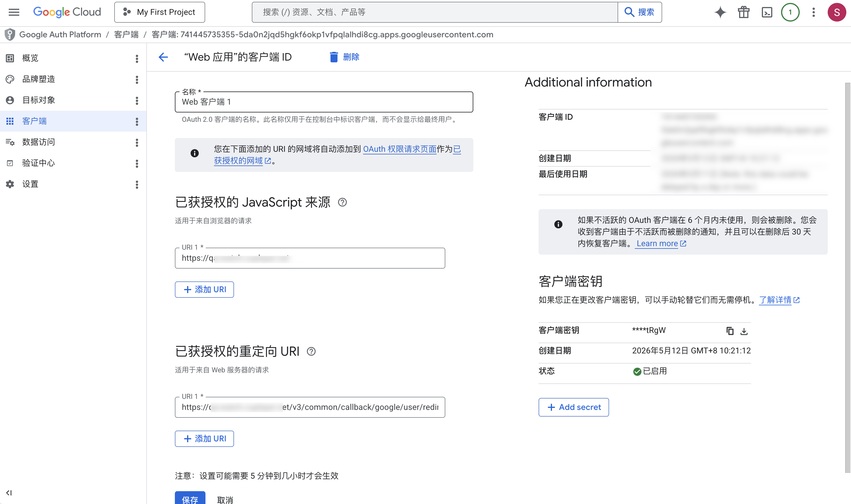Viewport: 851px width, 504px height.
Task: Click the page vertical scrollbar
Action: (848, 277)
